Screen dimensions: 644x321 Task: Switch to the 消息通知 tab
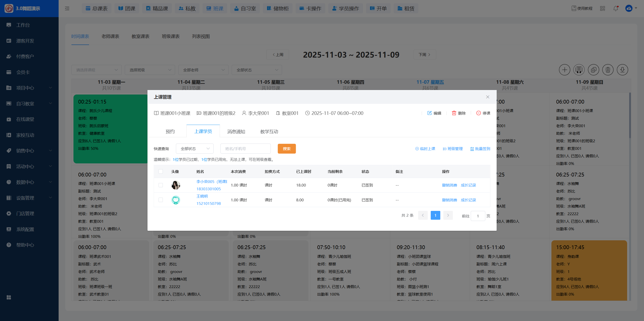point(236,131)
